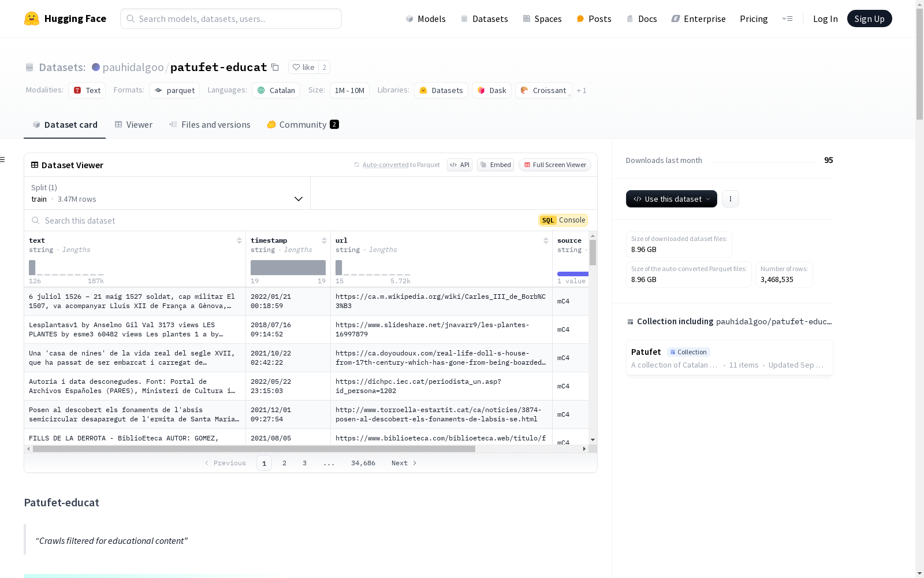Click the Hugging Face logo icon

point(32,18)
